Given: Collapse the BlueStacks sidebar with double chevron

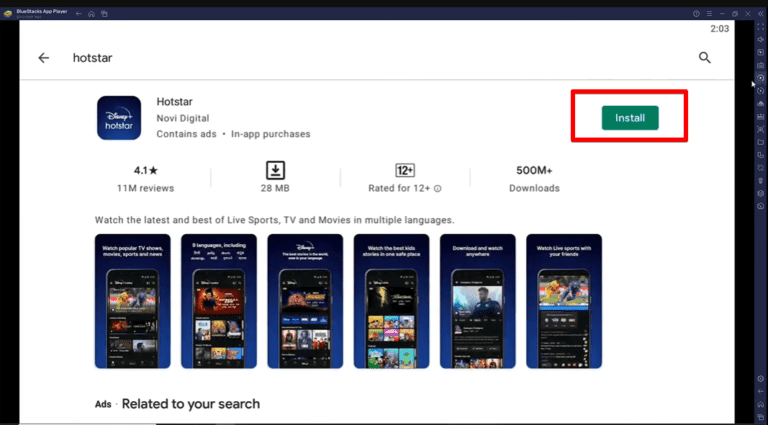Looking at the screenshot, I should (761, 14).
